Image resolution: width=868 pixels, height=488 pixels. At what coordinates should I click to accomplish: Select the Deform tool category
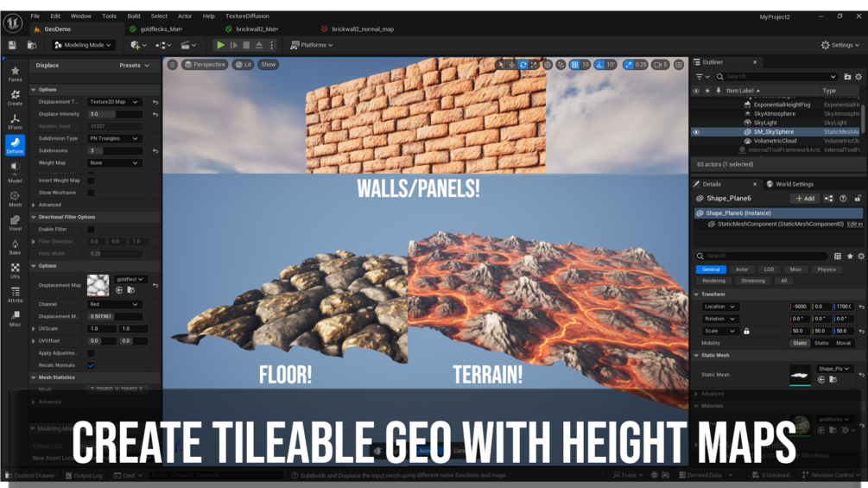click(15, 145)
